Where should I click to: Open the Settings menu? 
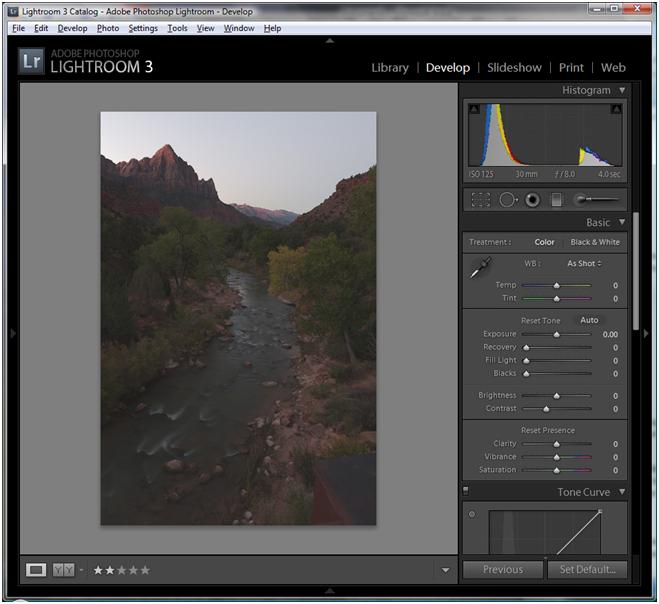click(143, 28)
